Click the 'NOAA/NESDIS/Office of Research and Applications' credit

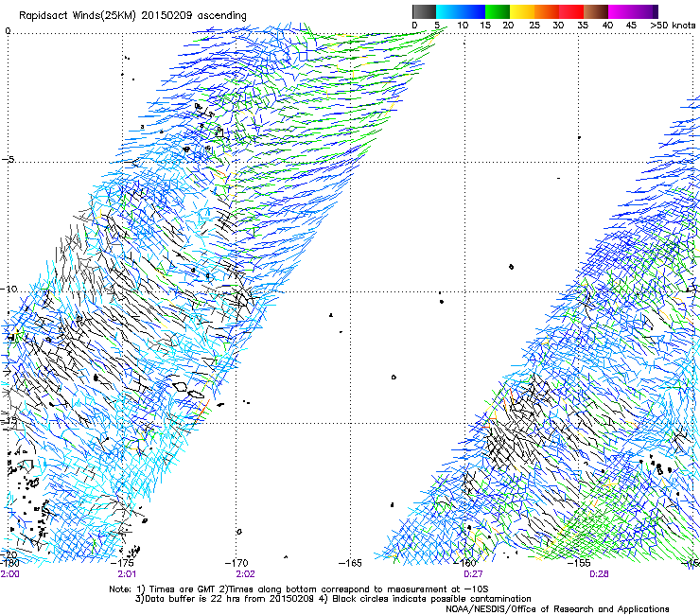click(557, 609)
